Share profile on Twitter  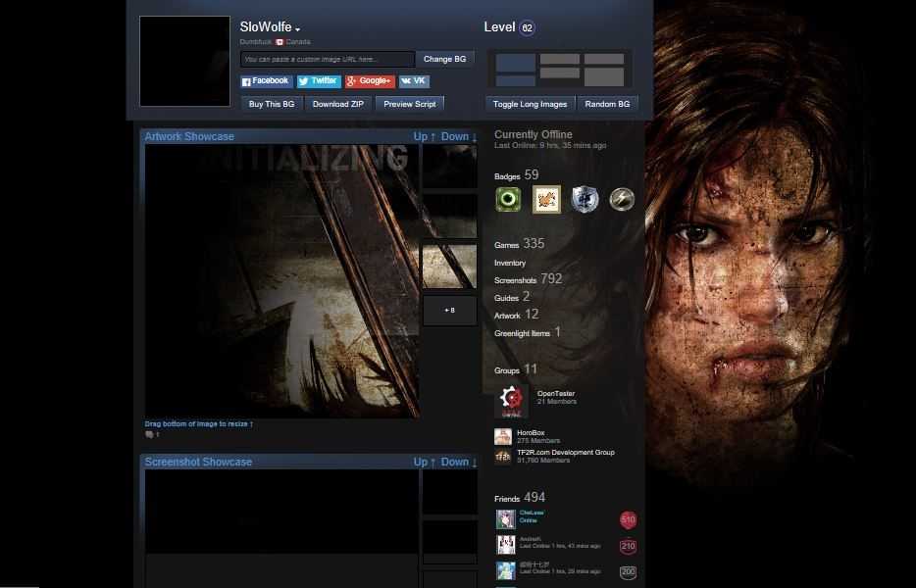click(319, 81)
